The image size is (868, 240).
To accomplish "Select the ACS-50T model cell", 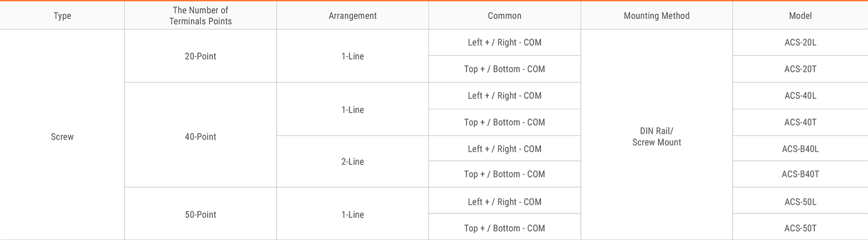I will [800, 228].
